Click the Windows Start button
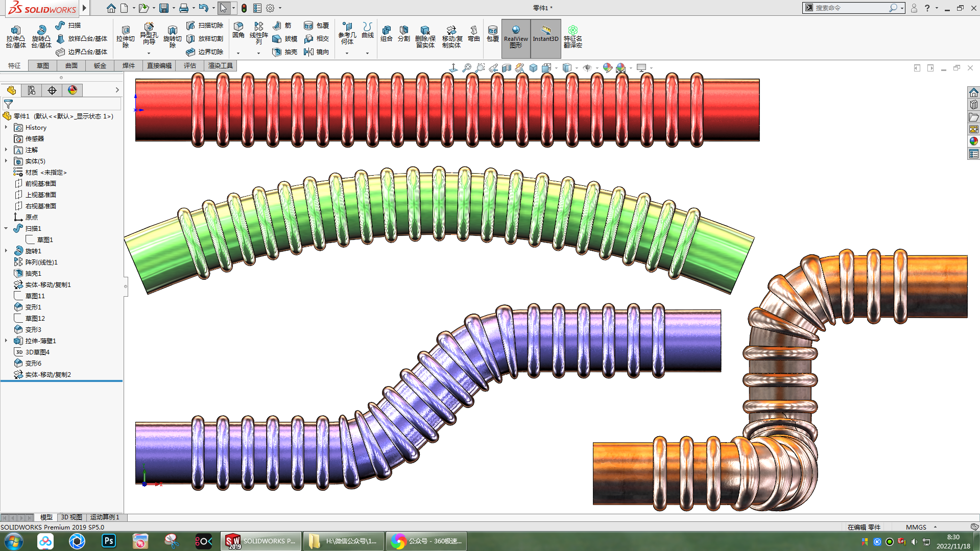This screenshot has width=980, height=551. pyautogui.click(x=13, y=541)
